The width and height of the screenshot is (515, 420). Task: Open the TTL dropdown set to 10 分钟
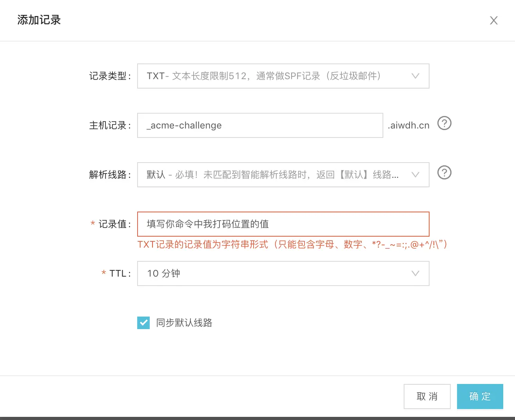pyautogui.click(x=283, y=273)
